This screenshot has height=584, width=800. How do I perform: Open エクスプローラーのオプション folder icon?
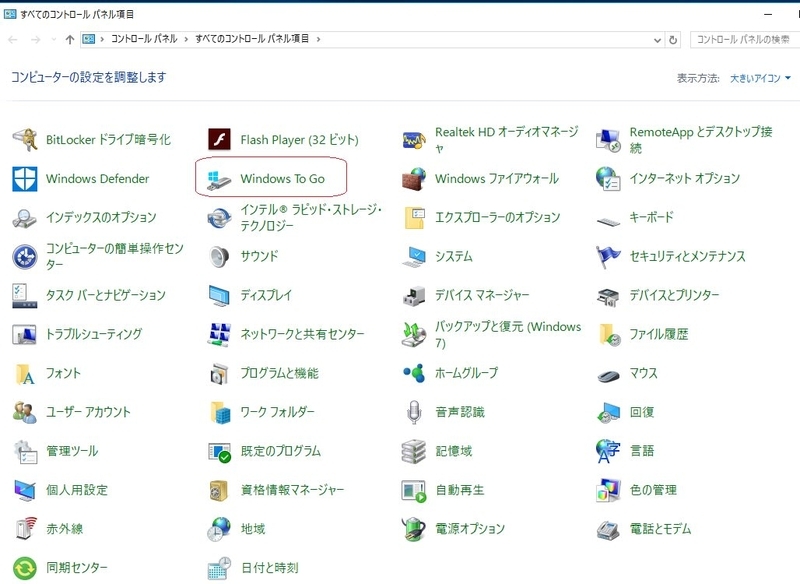(414, 218)
